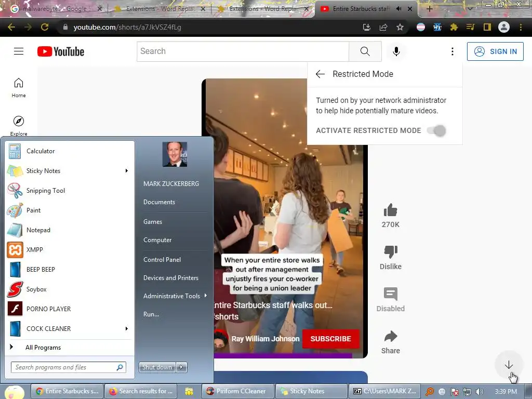Image resolution: width=532 pixels, height=399 pixels.
Task: Open Games in Start menu
Action: [153, 221]
